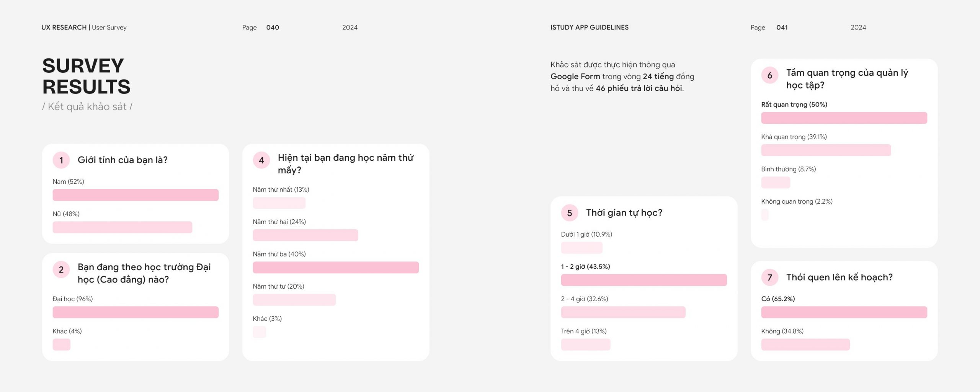Click the Rất quan trọng (50%) bar
Image resolution: width=980 pixels, height=392 pixels.
pos(844,118)
